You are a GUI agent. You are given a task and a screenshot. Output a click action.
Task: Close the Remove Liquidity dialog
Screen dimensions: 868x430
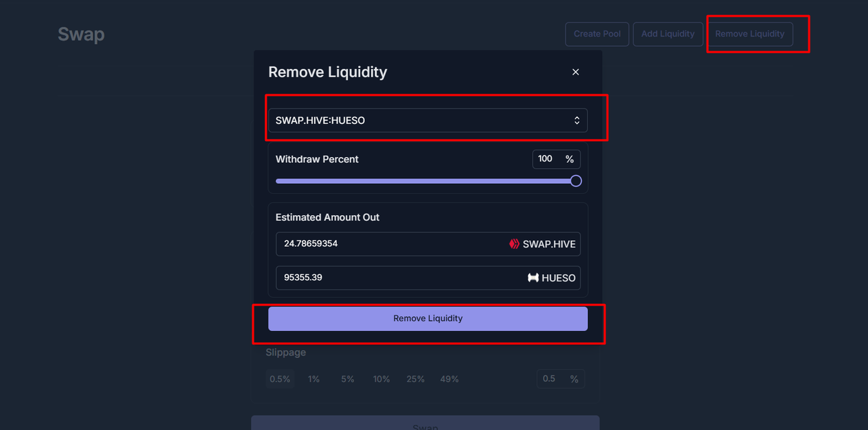576,72
